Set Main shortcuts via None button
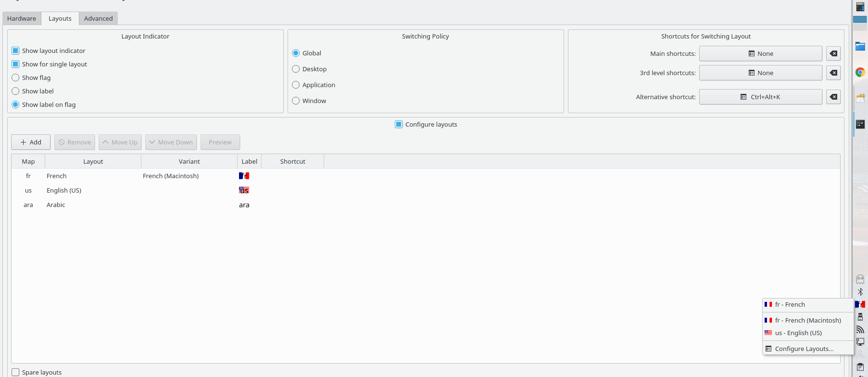 tap(761, 53)
